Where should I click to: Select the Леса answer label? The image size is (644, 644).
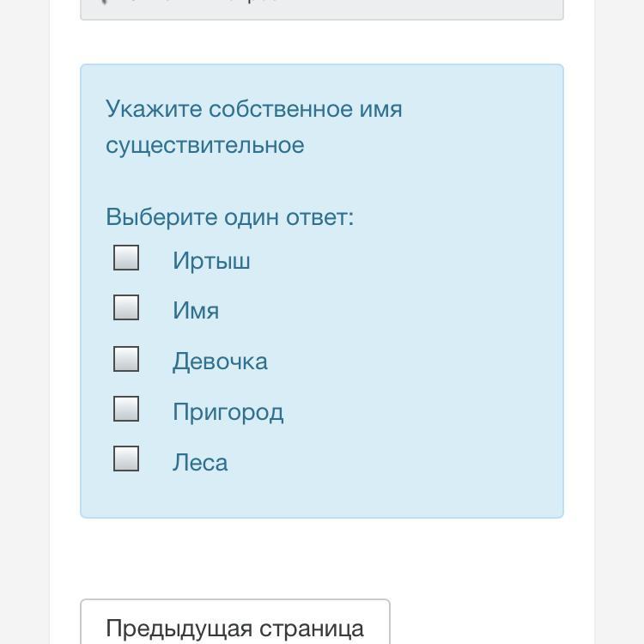point(200,463)
